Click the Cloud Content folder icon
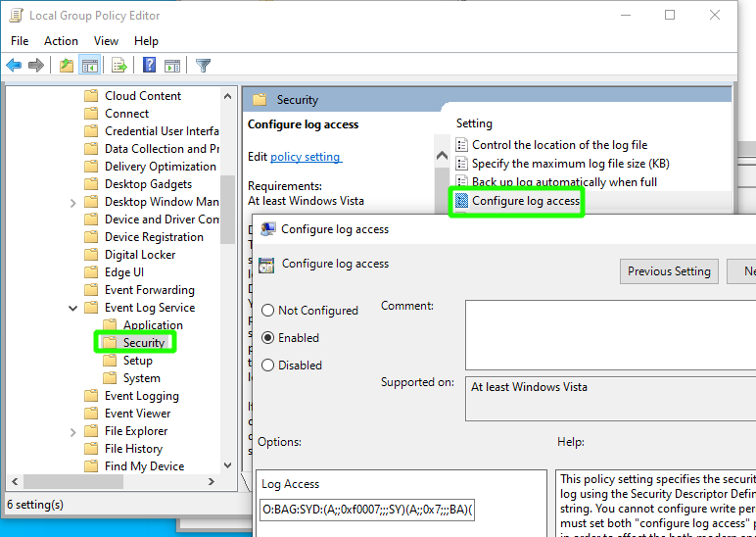The height and width of the screenshot is (537, 756). pyautogui.click(x=91, y=96)
